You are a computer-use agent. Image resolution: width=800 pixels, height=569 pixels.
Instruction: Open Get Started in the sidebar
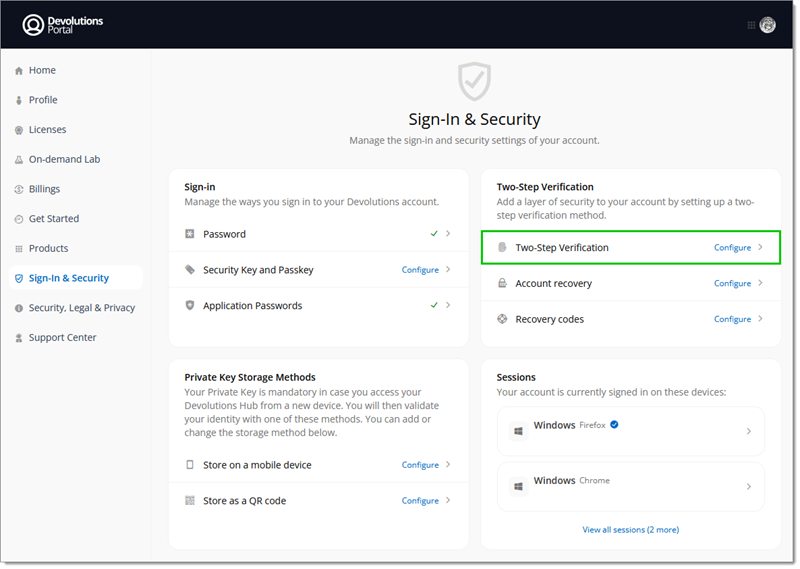(54, 219)
